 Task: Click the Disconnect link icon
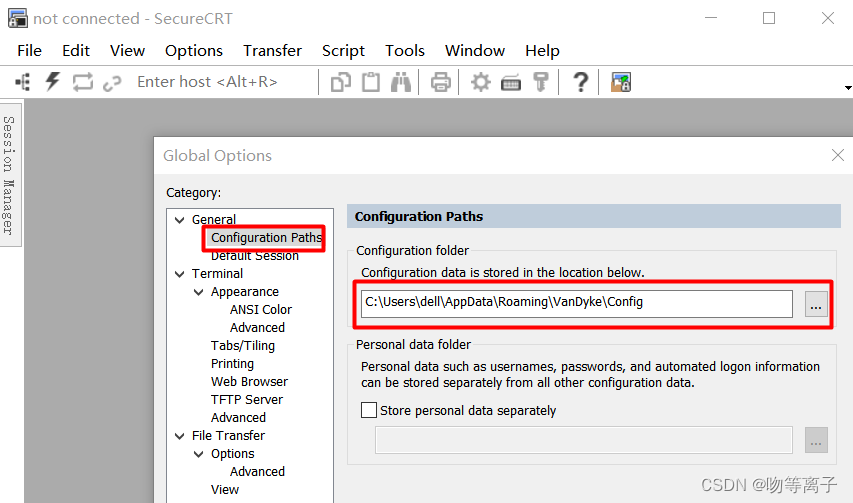(112, 83)
